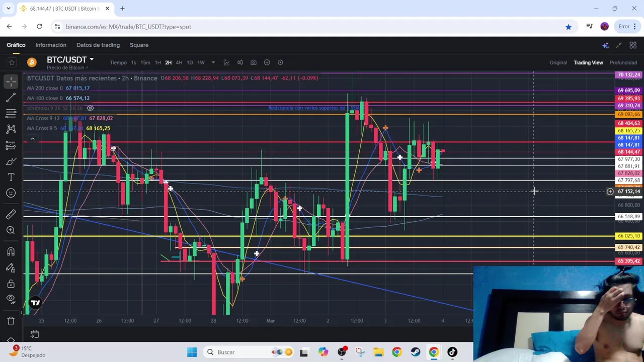Toggle magnet mode for drawings
The height and width of the screenshot is (362, 644).
click(11, 251)
